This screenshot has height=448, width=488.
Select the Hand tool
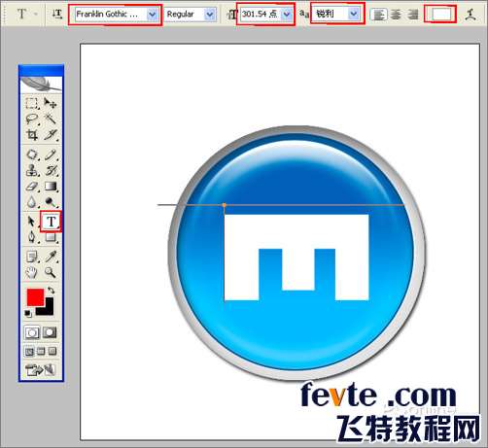point(32,273)
